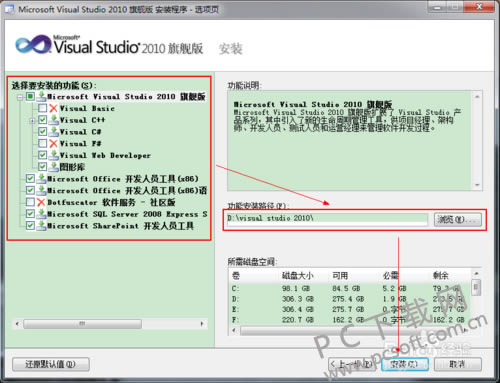This screenshot has height=383, width=500.
Task: Click install icon beside Visual C#
Action: 53,131
